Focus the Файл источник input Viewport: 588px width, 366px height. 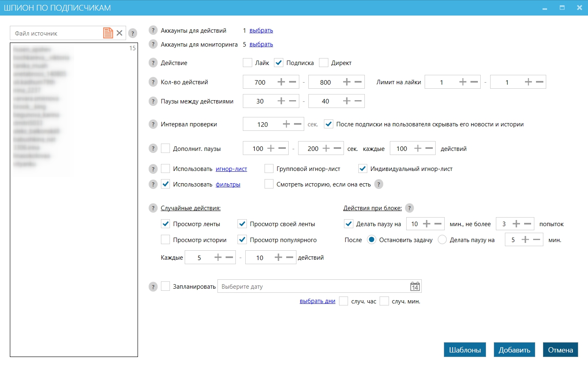click(x=57, y=33)
